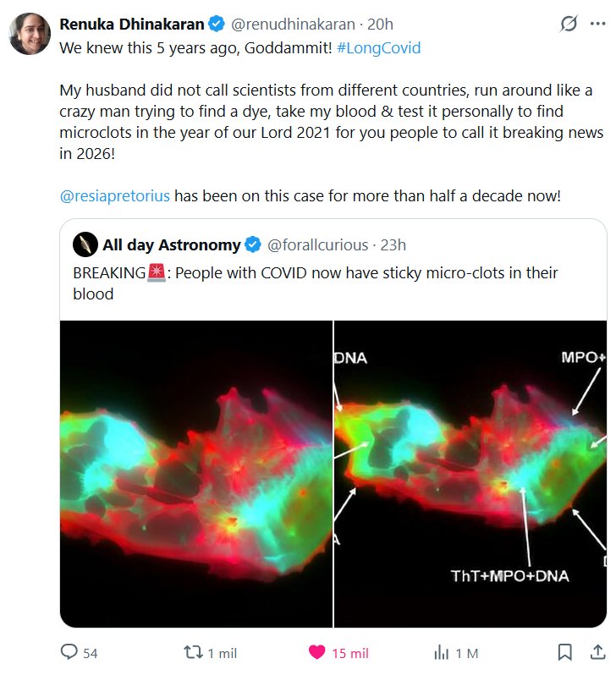Image resolution: width=616 pixels, height=675 pixels.
Task: Open Grok actions icon at top
Action: coord(569,25)
